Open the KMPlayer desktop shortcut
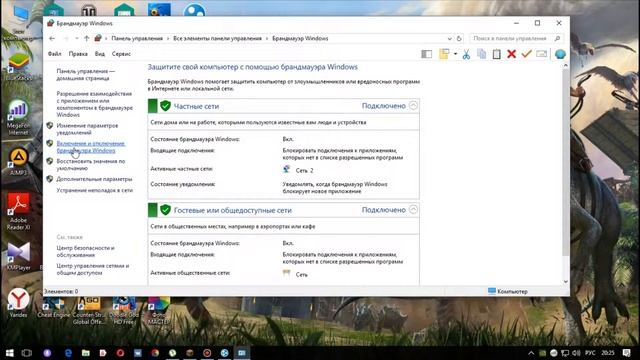The image size is (640, 360). coord(18,256)
